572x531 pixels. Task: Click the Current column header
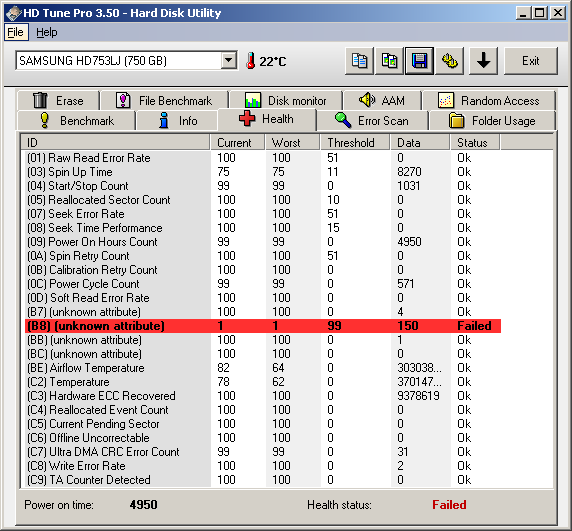[x=237, y=142]
